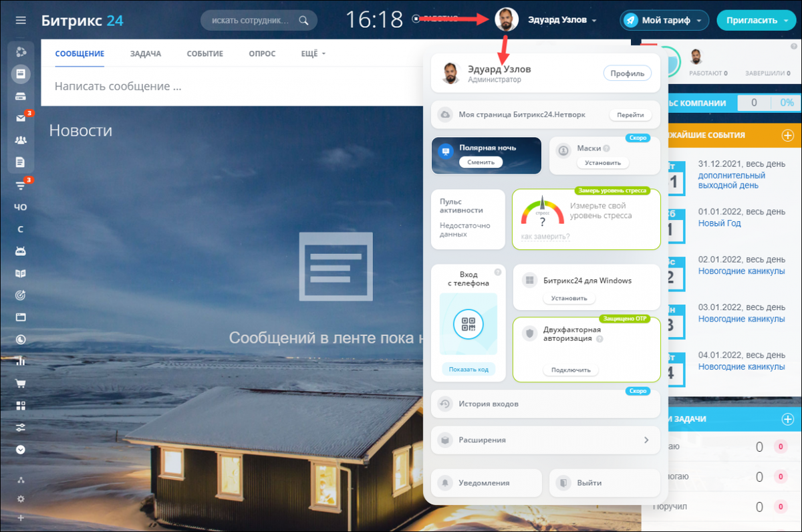Click Выйти to log out

point(604,483)
